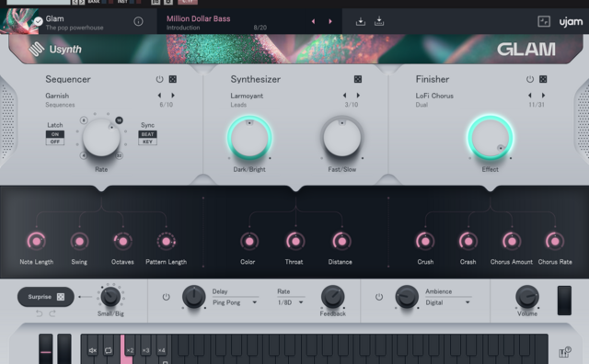Click the Ambience amount knob

tap(407, 297)
